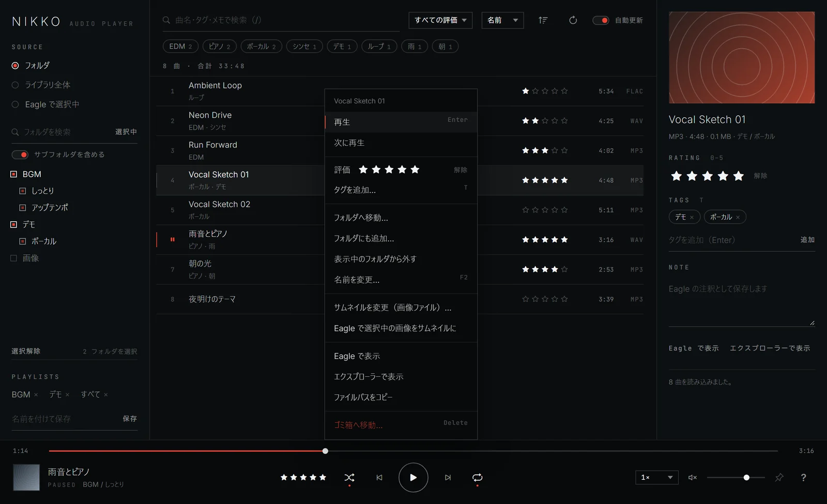The image size is (827, 504).
Task: Remove the デモ tag in details panel
Action: pyautogui.click(x=692, y=218)
